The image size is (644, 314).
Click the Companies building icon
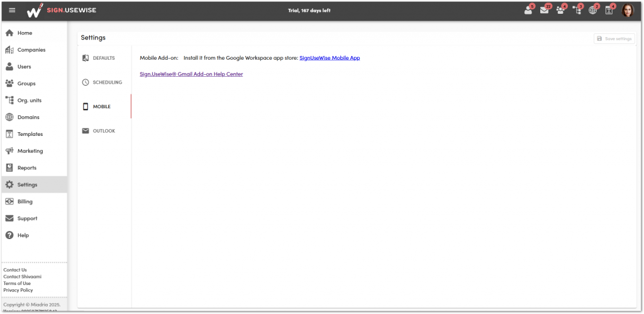pos(9,50)
